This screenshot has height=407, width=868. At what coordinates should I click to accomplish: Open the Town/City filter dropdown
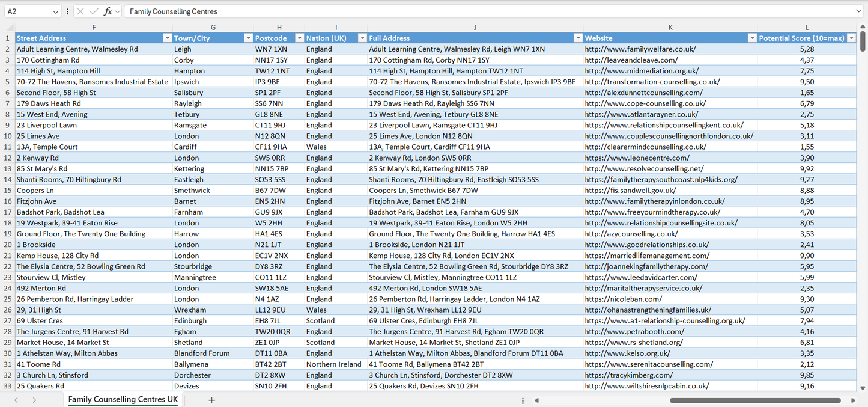click(x=248, y=38)
